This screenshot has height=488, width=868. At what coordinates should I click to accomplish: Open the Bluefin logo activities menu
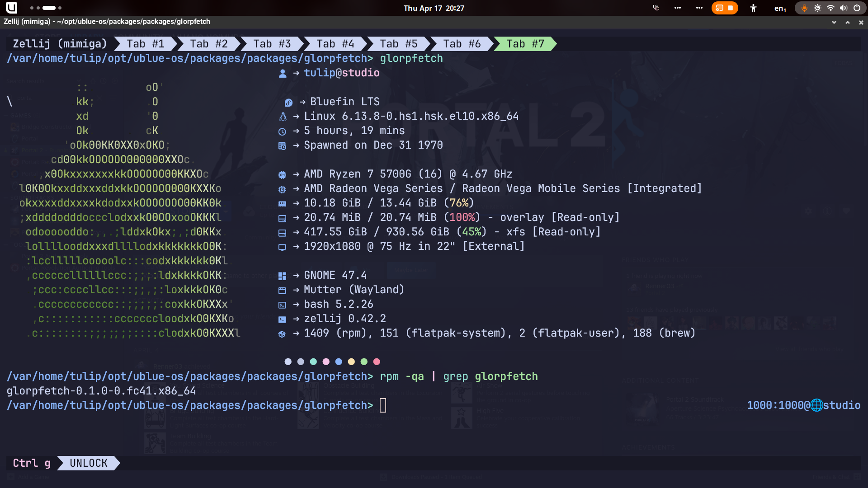click(12, 8)
